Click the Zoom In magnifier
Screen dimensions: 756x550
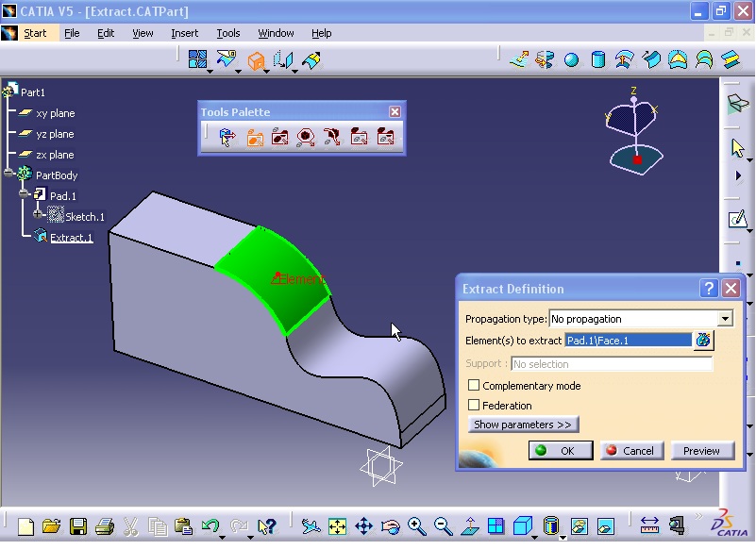click(x=416, y=525)
